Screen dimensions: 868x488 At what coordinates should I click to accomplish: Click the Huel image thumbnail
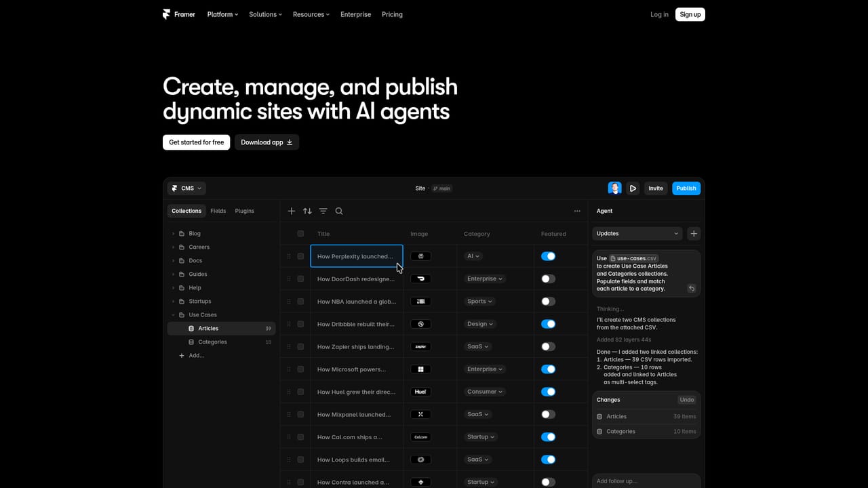[421, 392]
